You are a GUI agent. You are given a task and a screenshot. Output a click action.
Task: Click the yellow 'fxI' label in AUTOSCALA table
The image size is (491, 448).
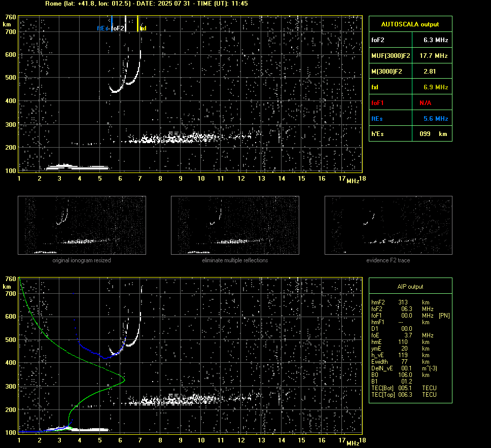[375, 87]
